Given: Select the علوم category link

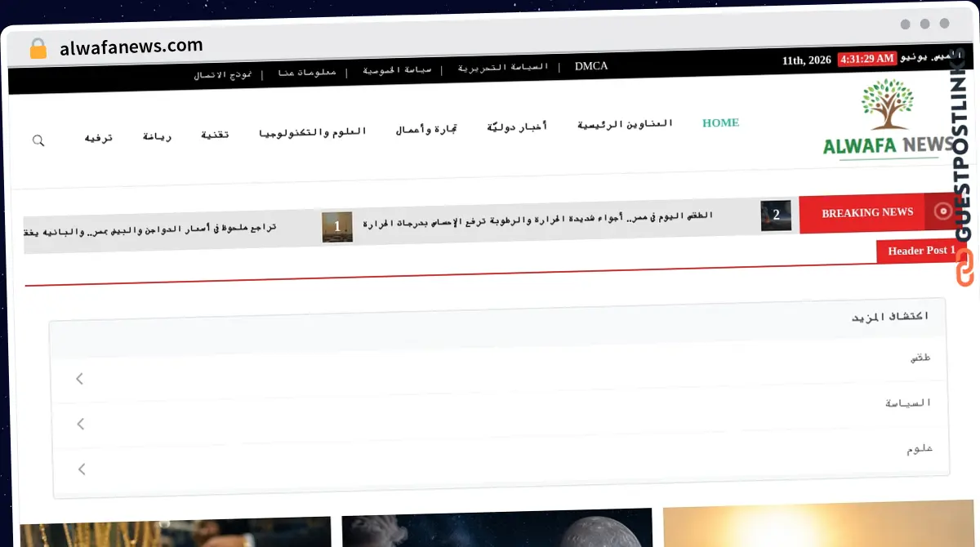Looking at the screenshot, I should 920,448.
